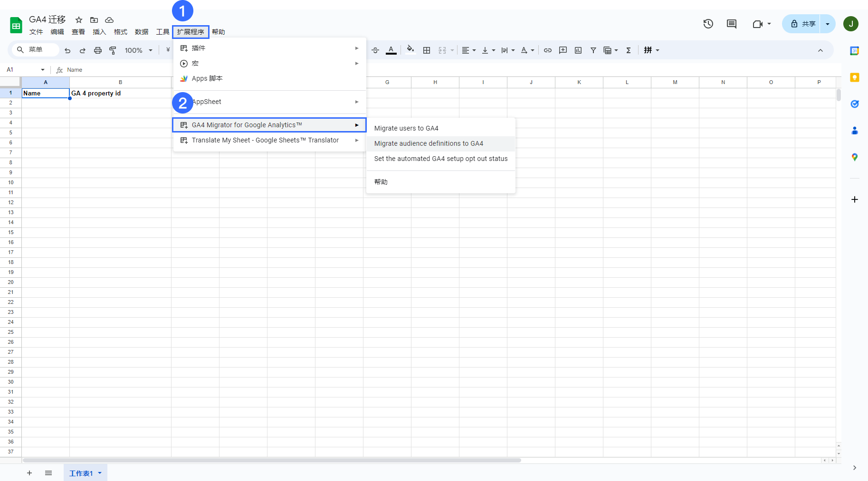Screen dimensions: 868x481
Task: Select 插件 in extensions menu
Action: (270, 48)
